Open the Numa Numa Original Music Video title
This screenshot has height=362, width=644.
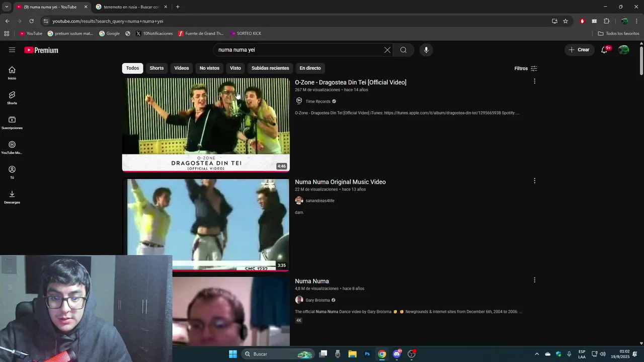pyautogui.click(x=340, y=182)
